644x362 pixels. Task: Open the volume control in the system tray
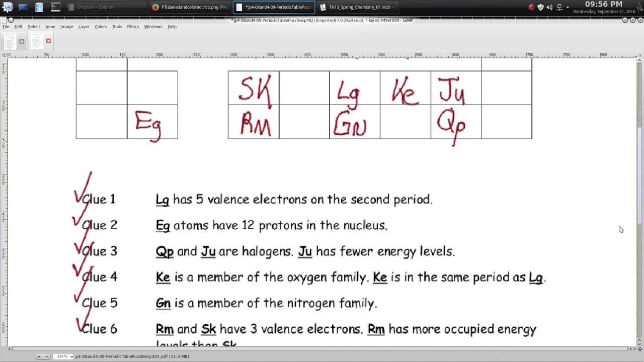549,7
